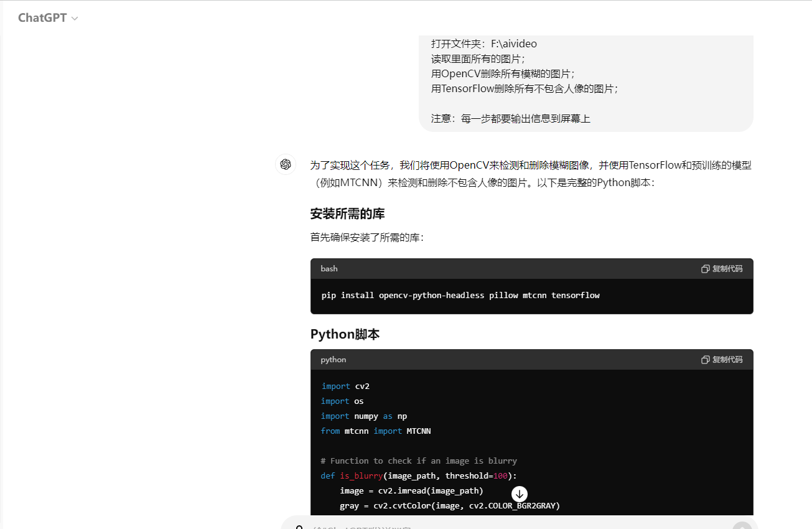Click the 'from mtcnn import MTCNN' line
Image resolution: width=812 pixels, height=529 pixels.
[x=376, y=431]
